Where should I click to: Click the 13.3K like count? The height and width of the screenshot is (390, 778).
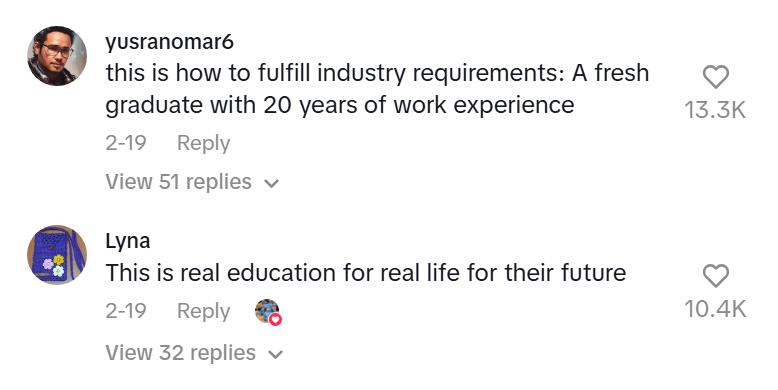(x=715, y=110)
